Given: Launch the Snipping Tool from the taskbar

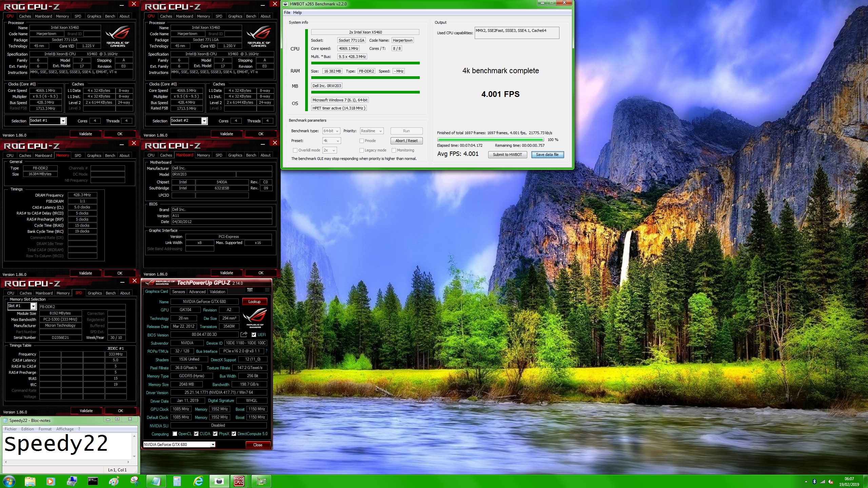Looking at the screenshot, I should 135,481.
